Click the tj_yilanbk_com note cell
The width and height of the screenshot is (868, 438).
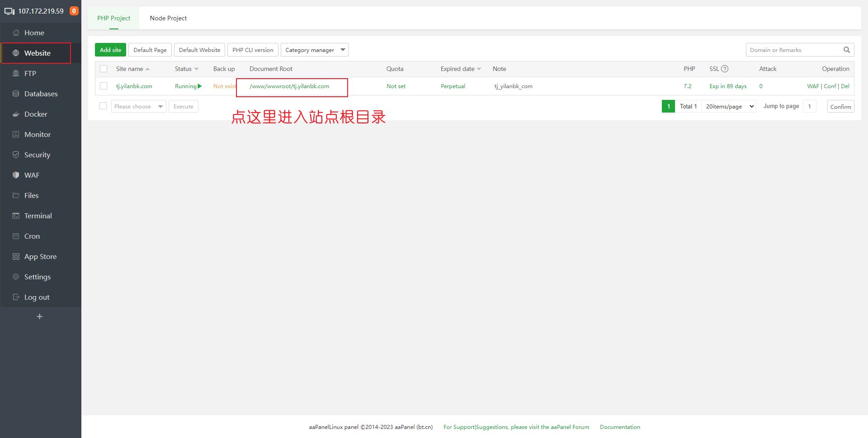tap(513, 86)
